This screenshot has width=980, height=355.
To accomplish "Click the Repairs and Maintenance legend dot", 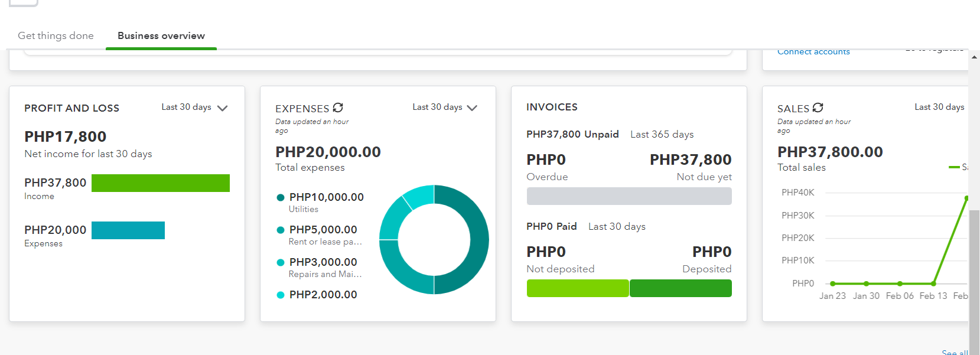I will pyautogui.click(x=281, y=262).
